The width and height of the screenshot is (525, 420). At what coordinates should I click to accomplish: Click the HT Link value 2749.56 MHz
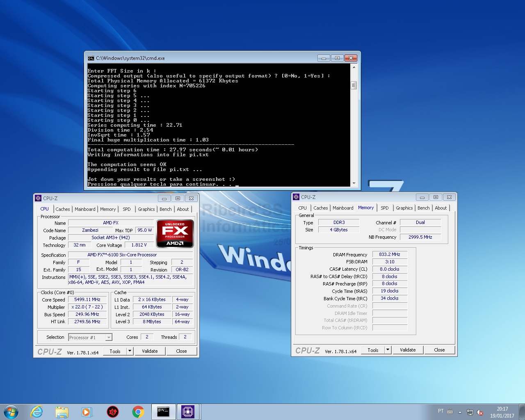[87, 322]
